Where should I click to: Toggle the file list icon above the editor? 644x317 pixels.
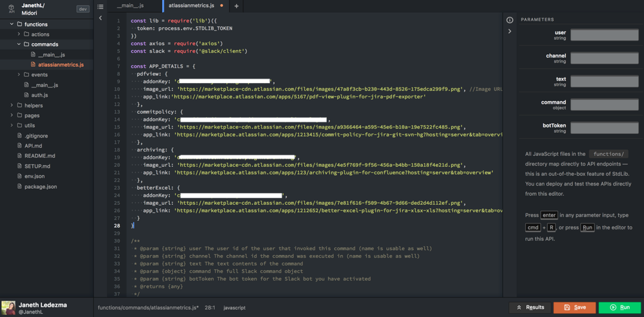(101, 6)
